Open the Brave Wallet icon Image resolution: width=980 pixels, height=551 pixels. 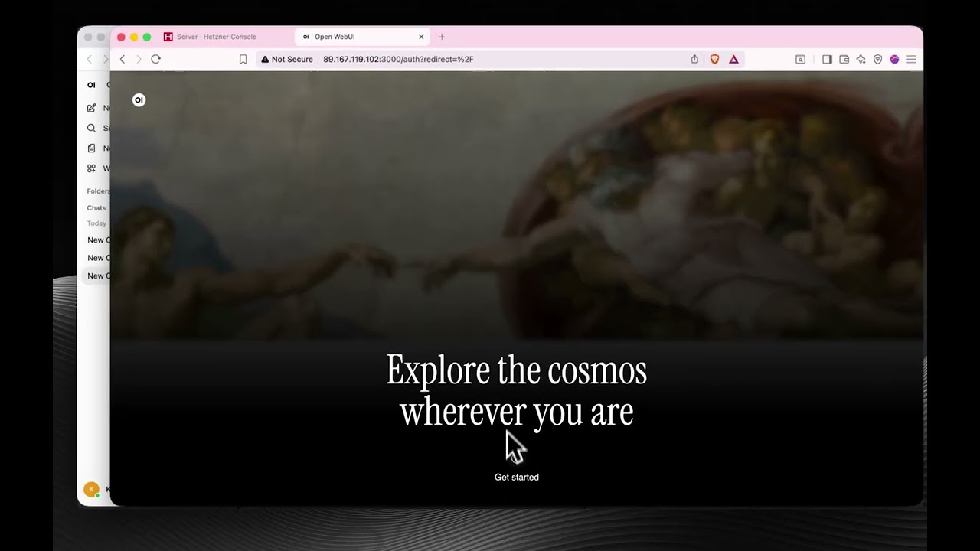(844, 59)
